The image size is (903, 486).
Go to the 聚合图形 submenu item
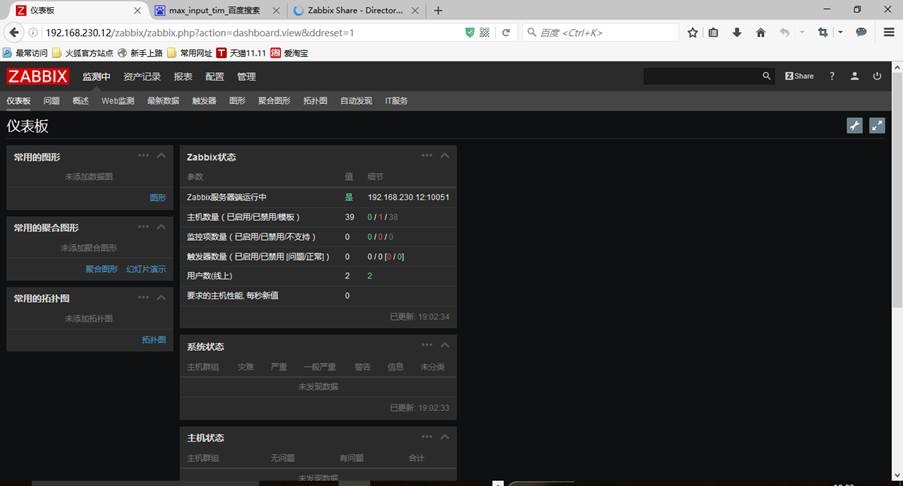274,101
